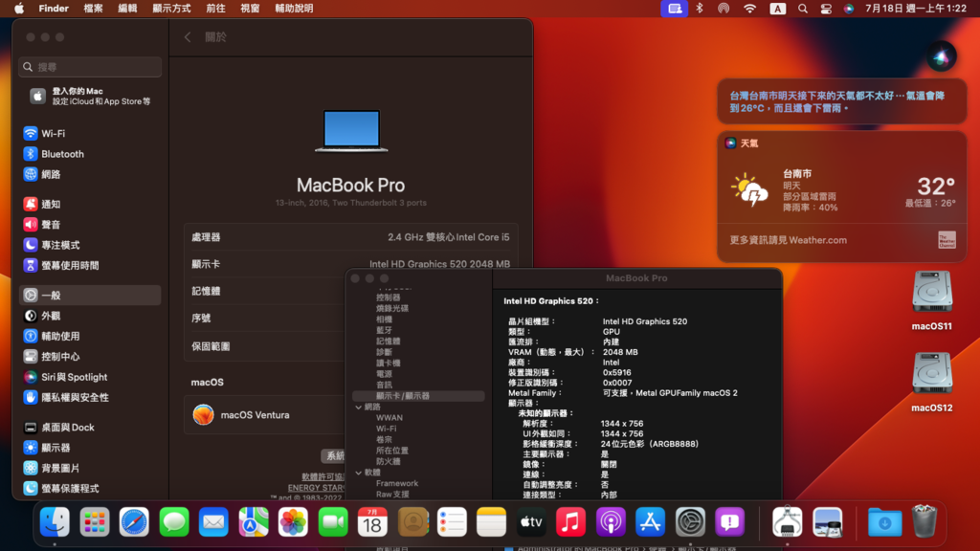Open 檔案 file menu
Image resolution: width=980 pixels, height=551 pixels.
click(x=93, y=8)
